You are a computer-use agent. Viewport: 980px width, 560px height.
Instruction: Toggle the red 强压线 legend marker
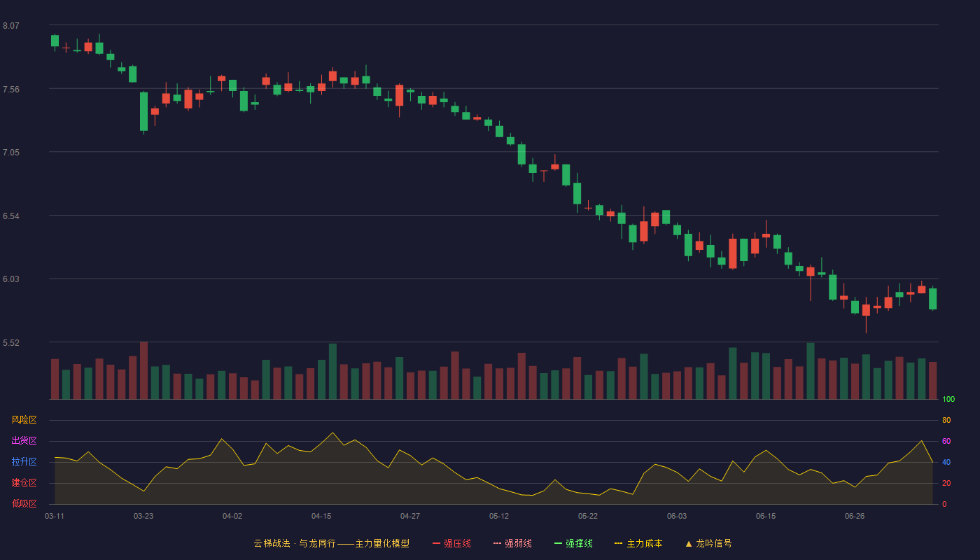(x=436, y=543)
